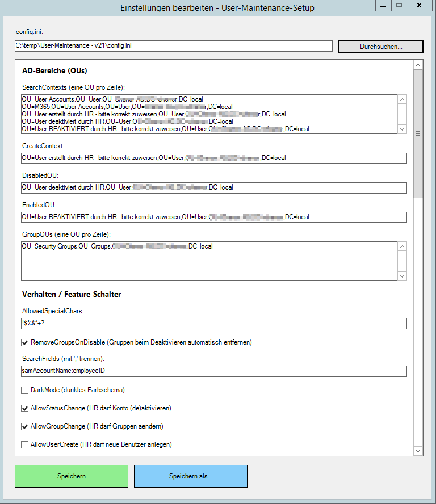Image resolution: width=436 pixels, height=504 pixels.
Task: Click 'User erstellt durch HR' line in SearchContexts
Action: click(x=154, y=114)
